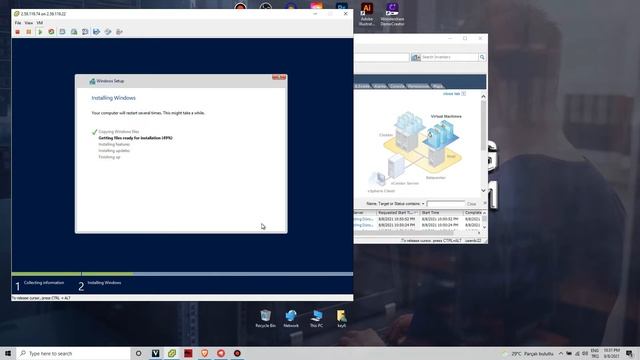Open 'Name, Target or Status contains' dropdown

(395, 203)
